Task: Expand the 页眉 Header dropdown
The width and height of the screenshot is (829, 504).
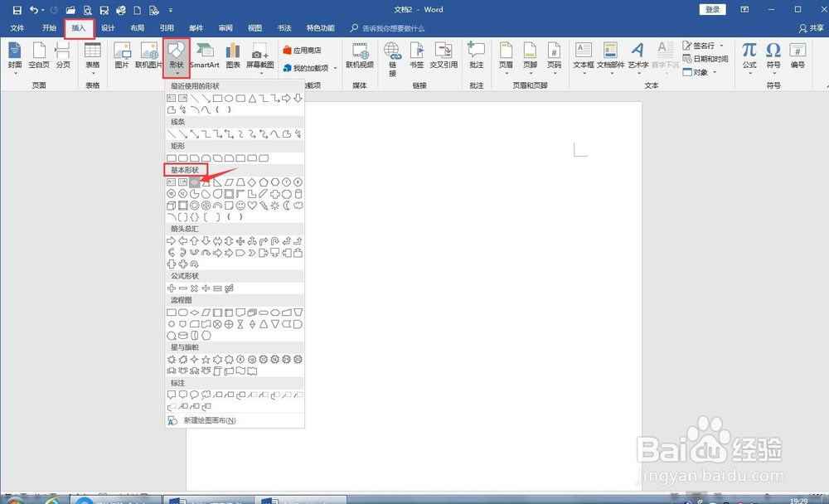Action: [x=506, y=73]
